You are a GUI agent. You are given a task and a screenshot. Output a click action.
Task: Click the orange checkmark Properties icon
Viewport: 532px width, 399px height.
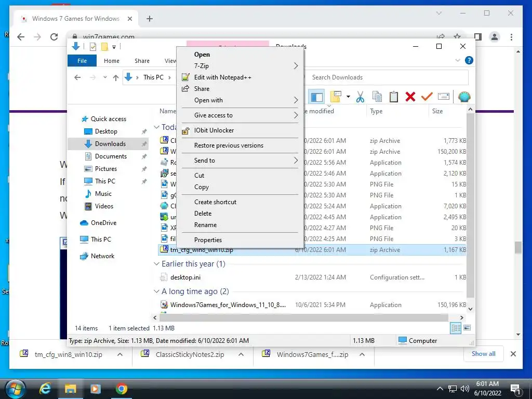point(427,97)
